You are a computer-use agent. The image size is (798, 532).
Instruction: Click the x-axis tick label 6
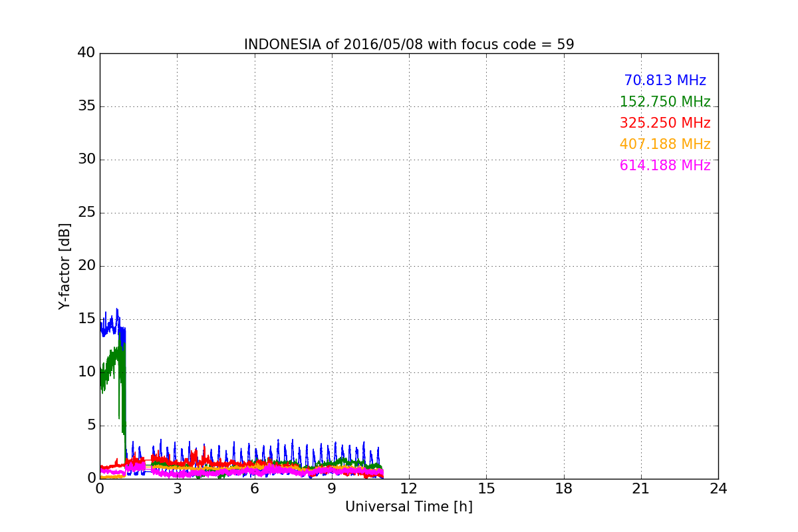point(254,489)
